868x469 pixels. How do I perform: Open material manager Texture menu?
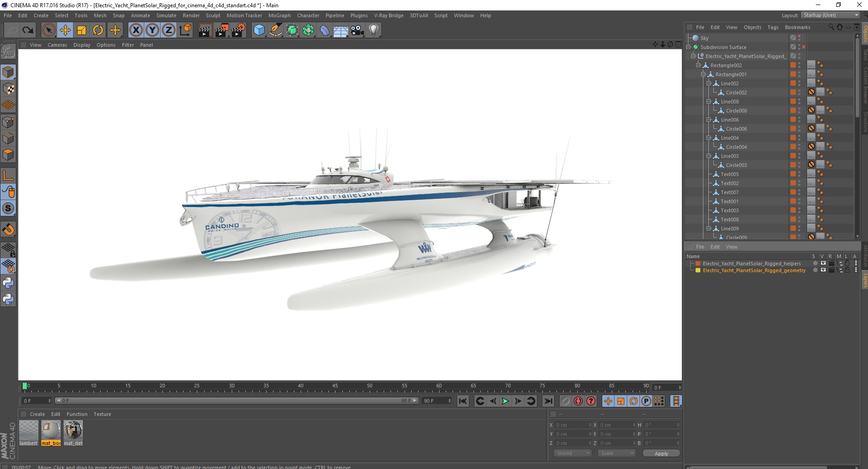102,414
